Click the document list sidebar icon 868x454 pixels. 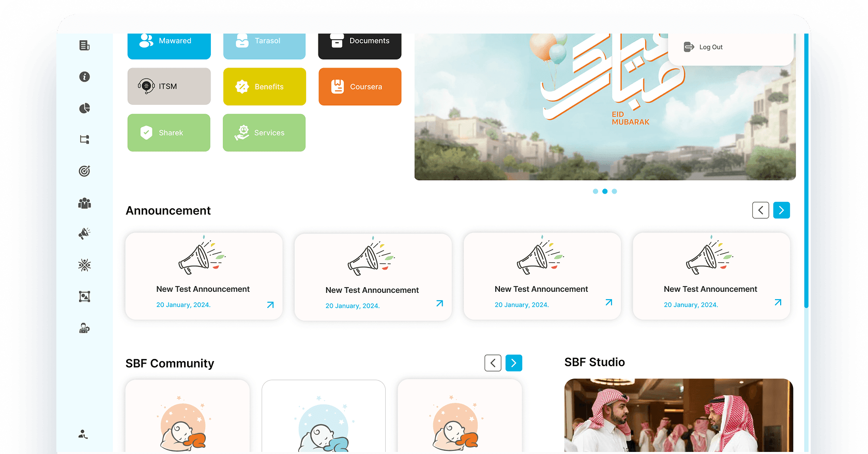click(x=84, y=45)
